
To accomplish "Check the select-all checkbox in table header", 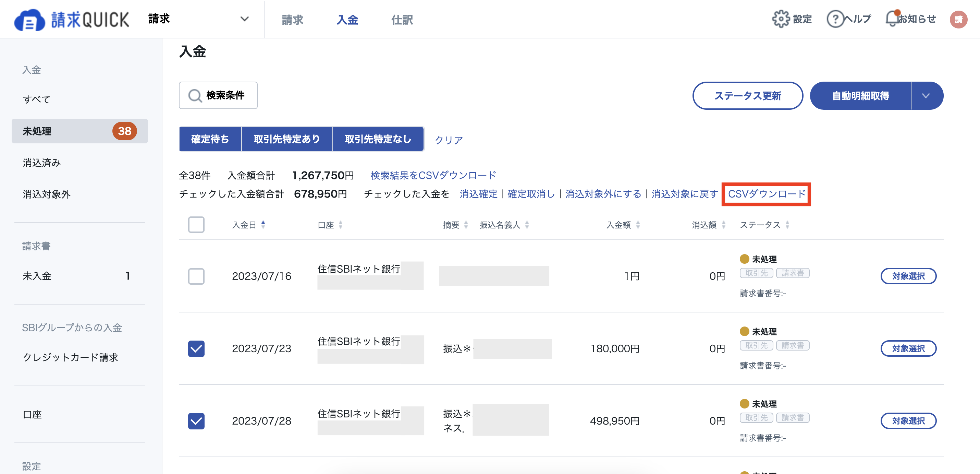I will (x=196, y=225).
